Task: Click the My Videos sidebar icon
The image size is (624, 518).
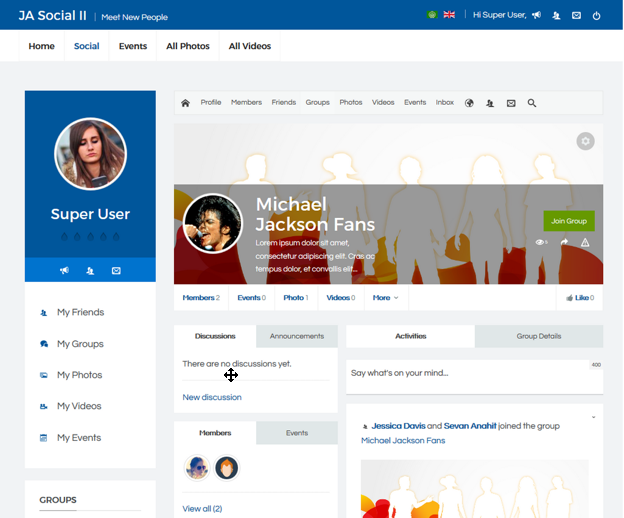Action: click(x=44, y=406)
